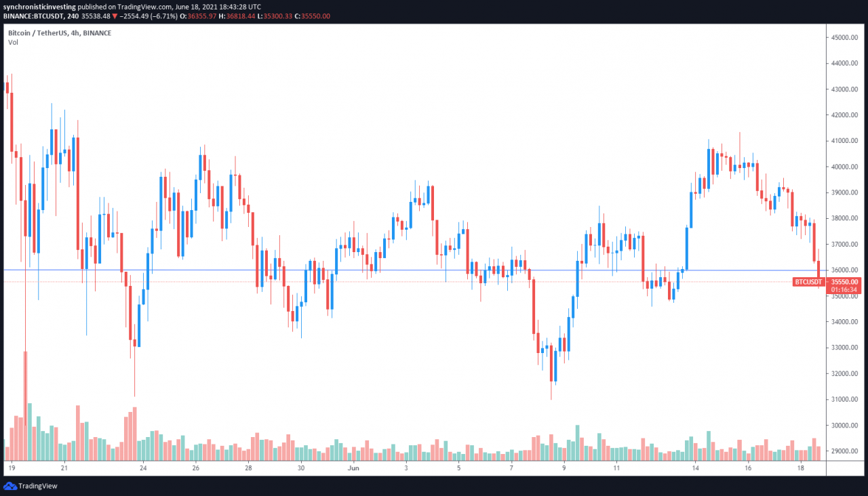
Task: Select the BINANCE:BTCUSDT symbol in header
Action: click(34, 16)
